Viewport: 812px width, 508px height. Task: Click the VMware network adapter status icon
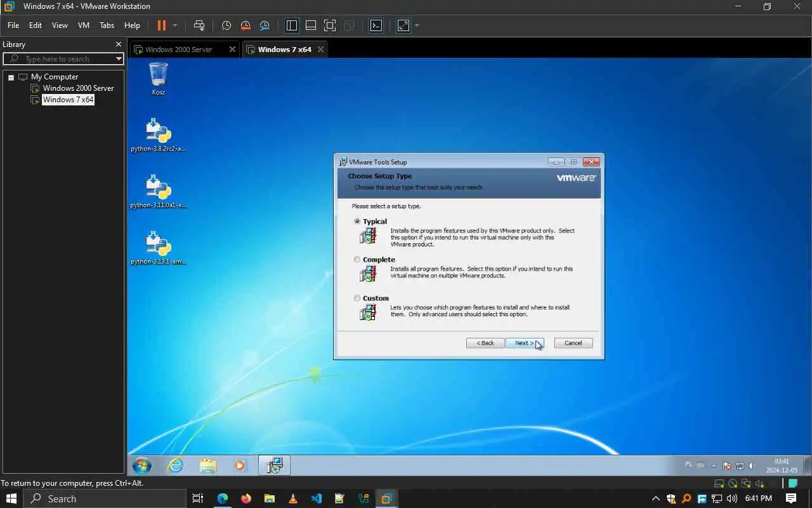pos(746,484)
